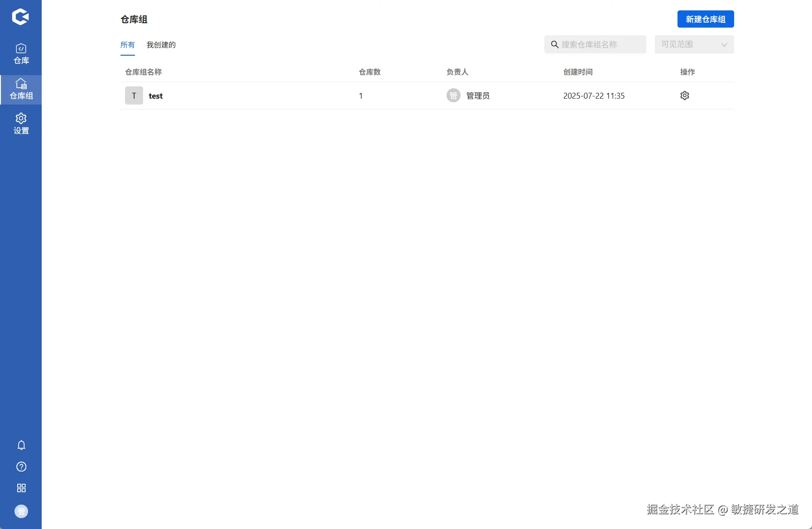Switch to the 我创建的 tab
This screenshot has height=529, width=812.
pos(161,45)
